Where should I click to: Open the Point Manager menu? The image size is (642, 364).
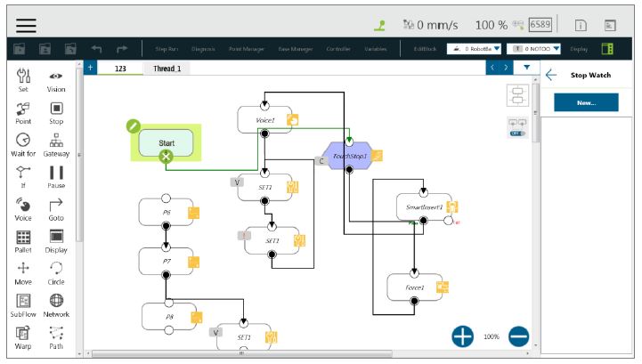coord(245,48)
